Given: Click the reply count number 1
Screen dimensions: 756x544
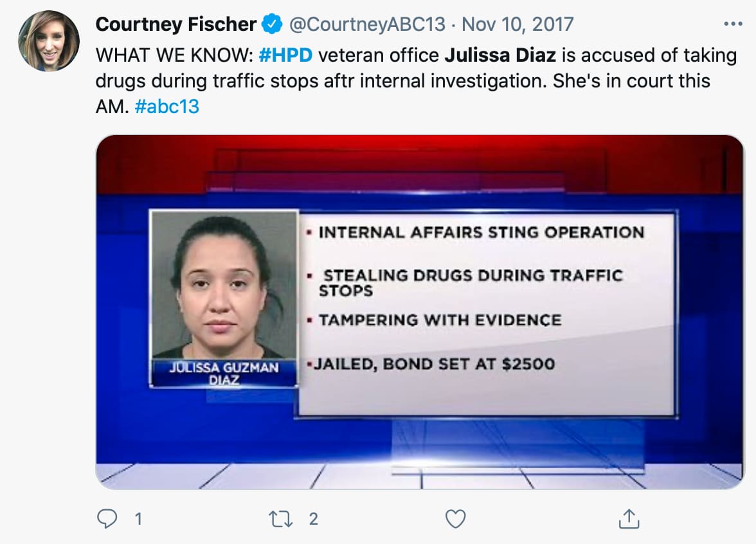Looking at the screenshot, I should (x=138, y=518).
